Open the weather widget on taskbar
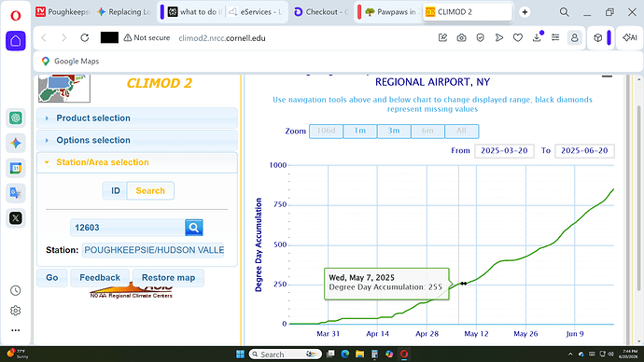The height and width of the screenshot is (362, 644). click(17, 354)
